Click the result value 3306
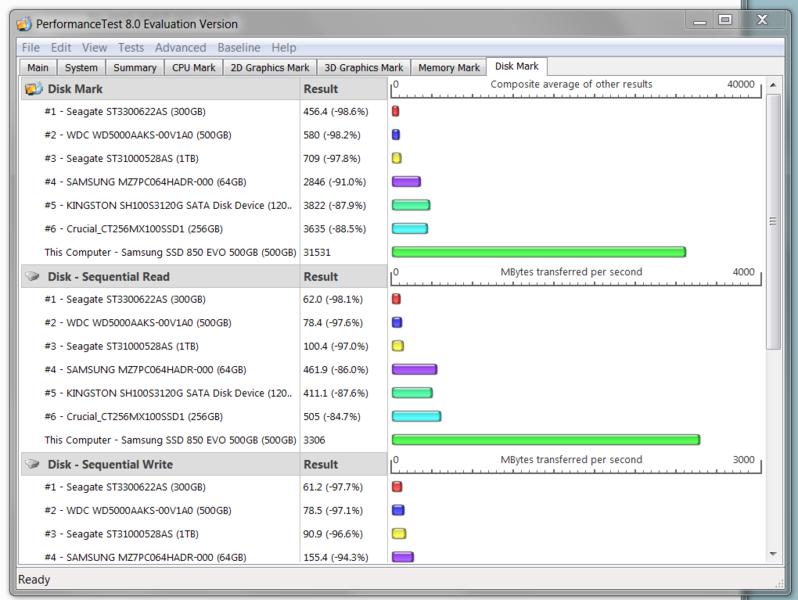Image resolution: width=798 pixels, height=600 pixels. point(314,440)
